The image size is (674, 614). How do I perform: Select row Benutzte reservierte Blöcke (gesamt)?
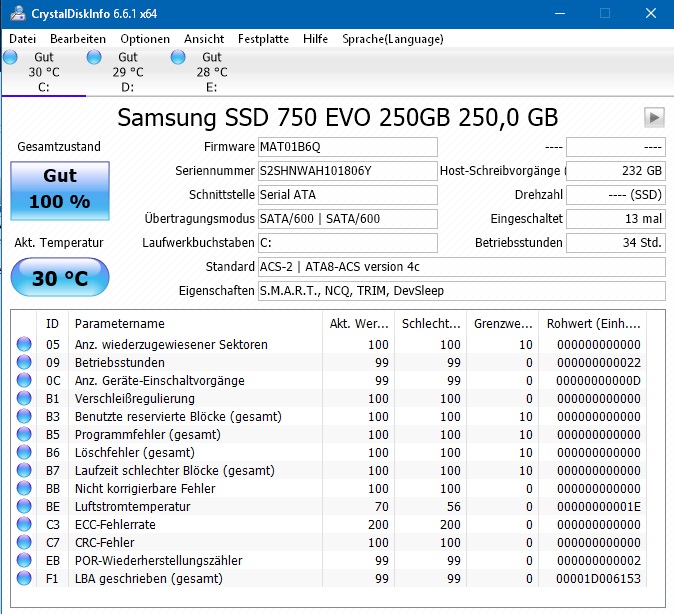(x=329, y=417)
